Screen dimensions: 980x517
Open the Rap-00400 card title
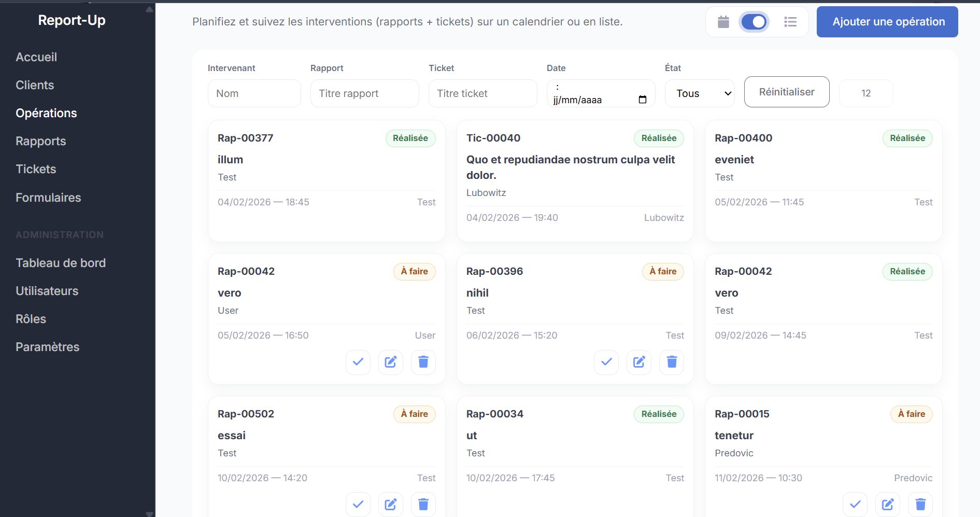[x=744, y=138]
